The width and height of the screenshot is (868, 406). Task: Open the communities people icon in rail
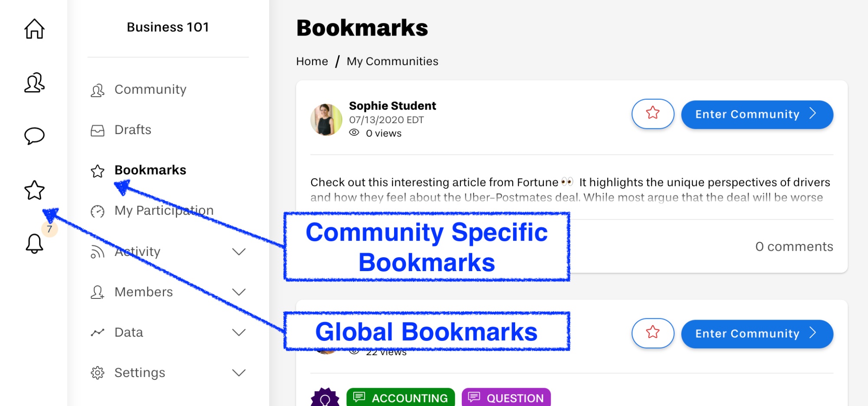[x=34, y=82]
